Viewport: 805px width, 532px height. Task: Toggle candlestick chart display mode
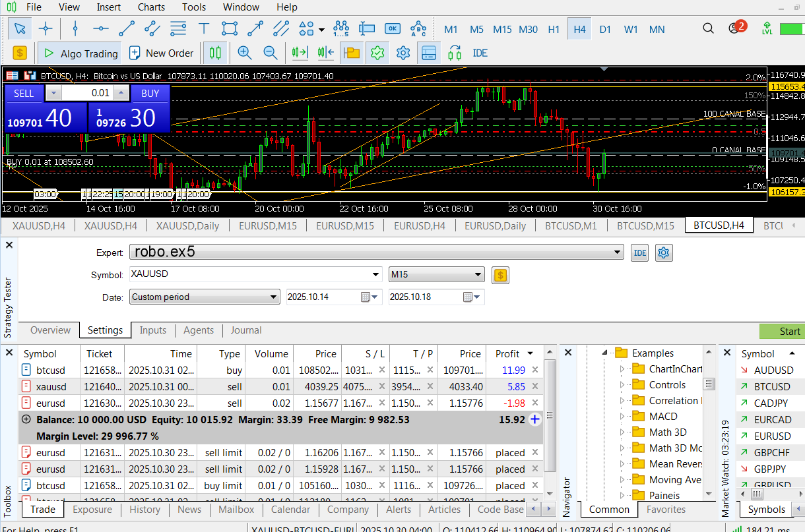click(215, 53)
